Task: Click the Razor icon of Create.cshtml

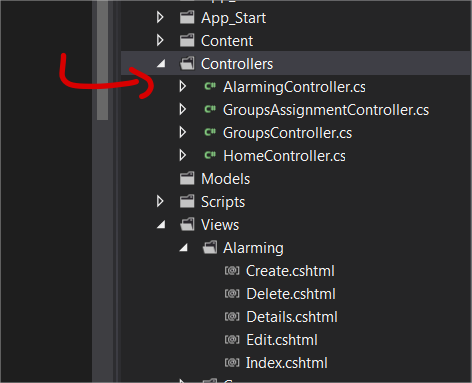Action: click(232, 270)
